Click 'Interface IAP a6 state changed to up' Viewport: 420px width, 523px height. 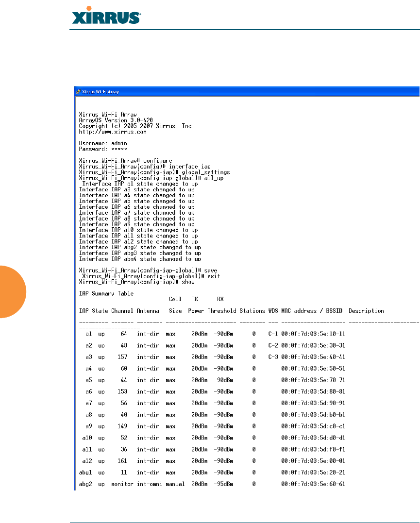pos(137,207)
